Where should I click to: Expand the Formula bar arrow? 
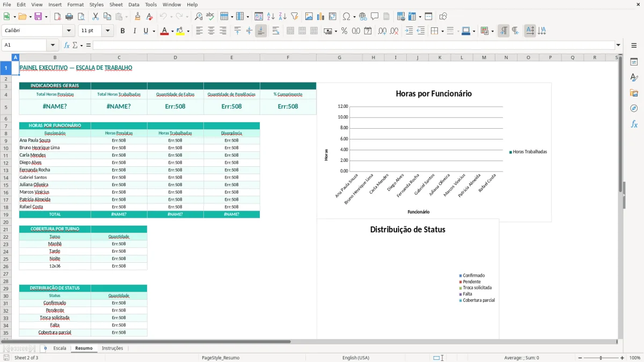[x=619, y=45]
